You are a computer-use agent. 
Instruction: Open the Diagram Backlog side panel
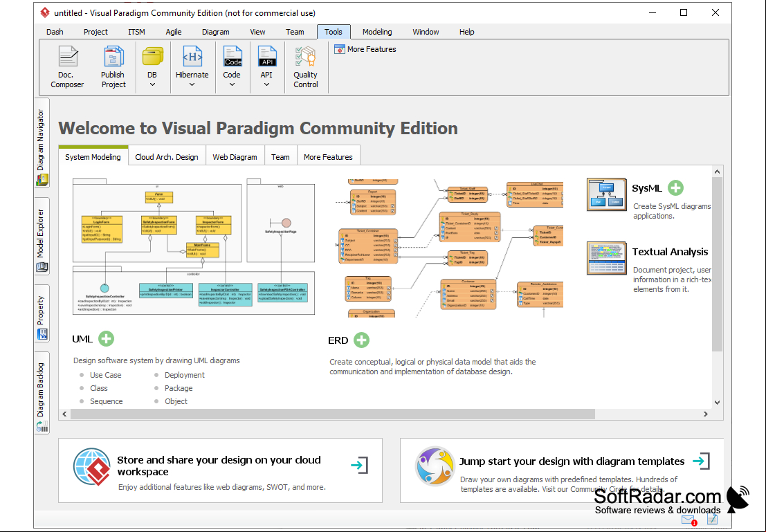coord(42,393)
